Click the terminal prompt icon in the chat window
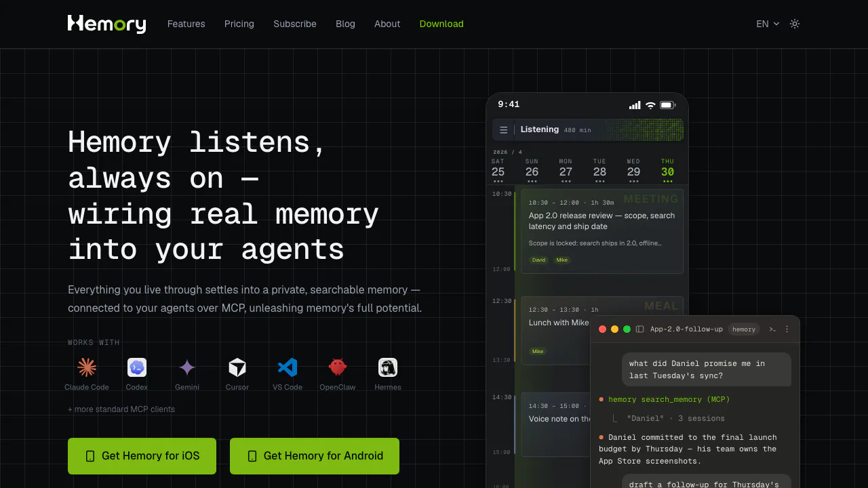The width and height of the screenshot is (868, 488). click(x=772, y=329)
